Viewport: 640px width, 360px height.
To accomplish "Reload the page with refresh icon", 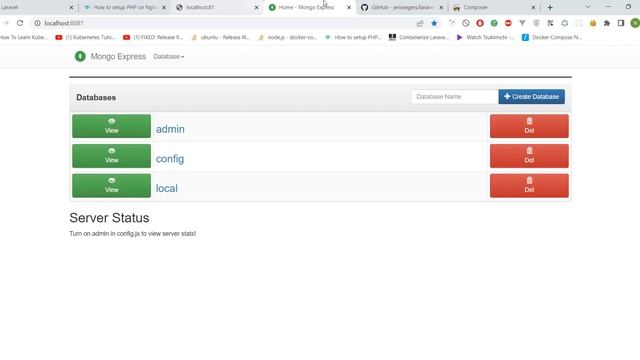I will 20,23.
